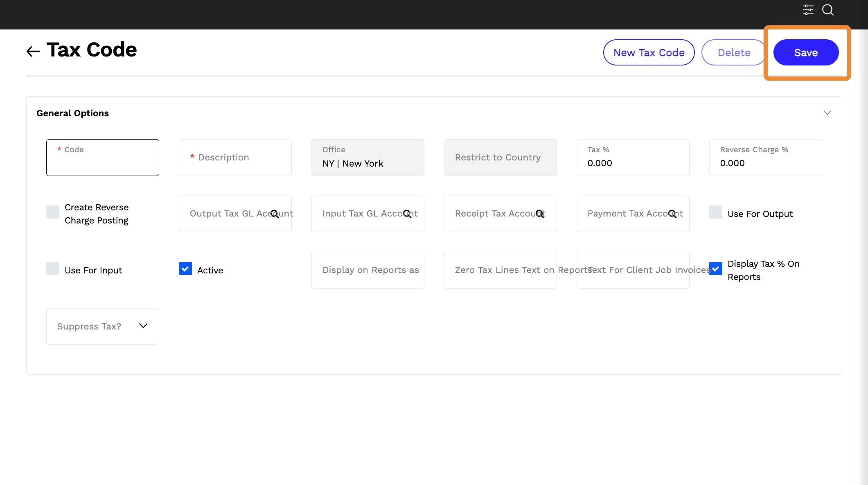Focus the Tax % input field

[633, 162]
